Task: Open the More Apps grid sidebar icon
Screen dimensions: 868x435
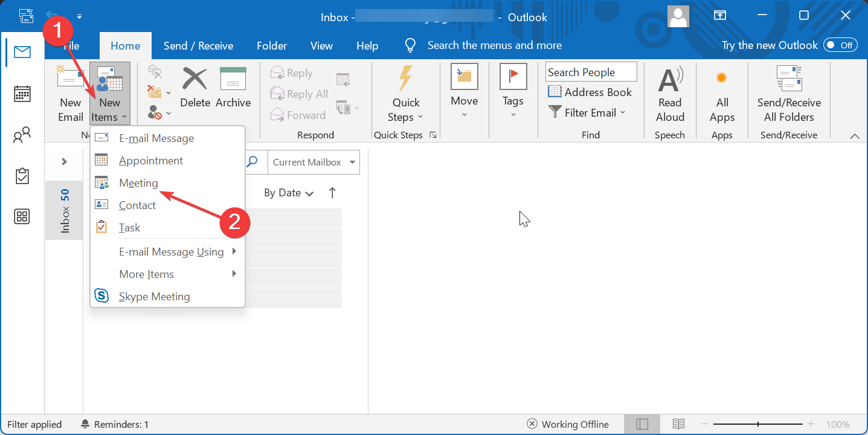Action: coord(22,216)
